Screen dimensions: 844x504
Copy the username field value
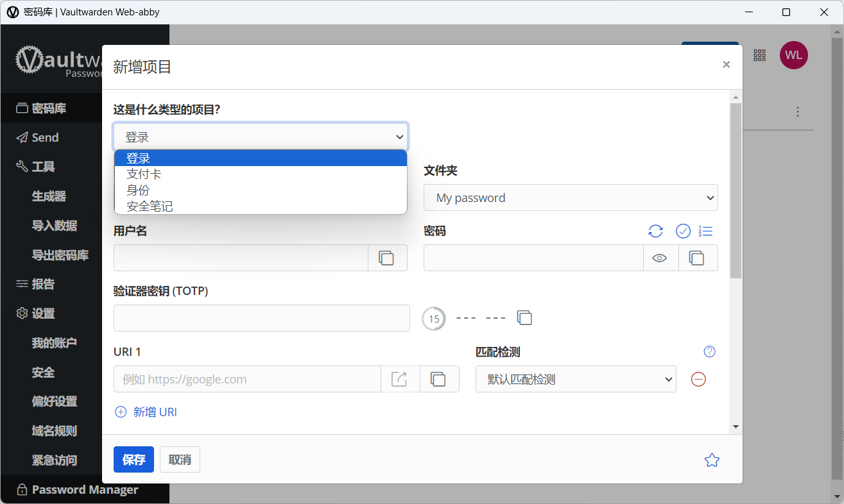tap(387, 258)
